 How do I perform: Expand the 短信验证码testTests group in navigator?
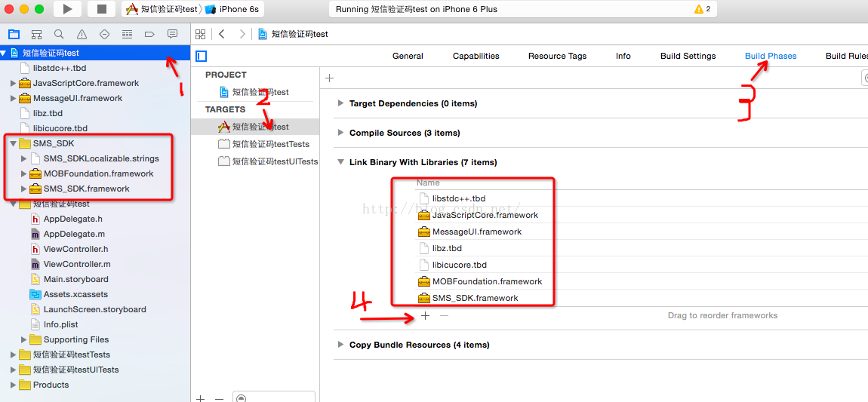click(x=14, y=354)
